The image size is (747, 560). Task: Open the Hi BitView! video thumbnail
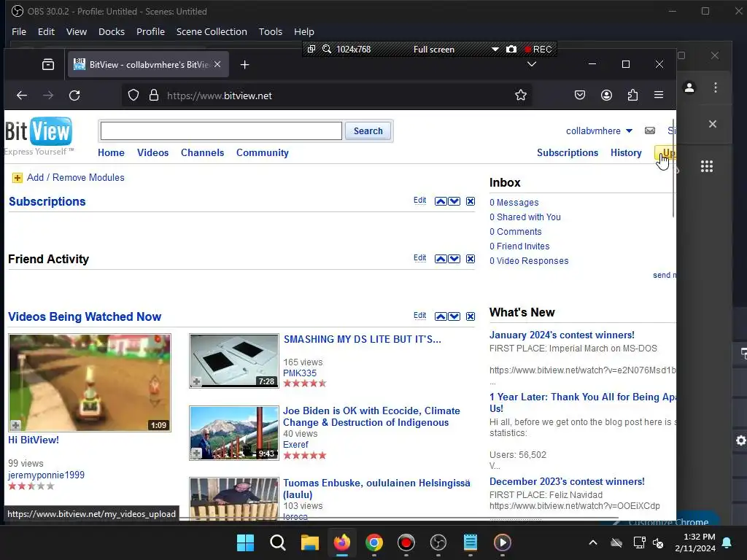click(x=90, y=382)
